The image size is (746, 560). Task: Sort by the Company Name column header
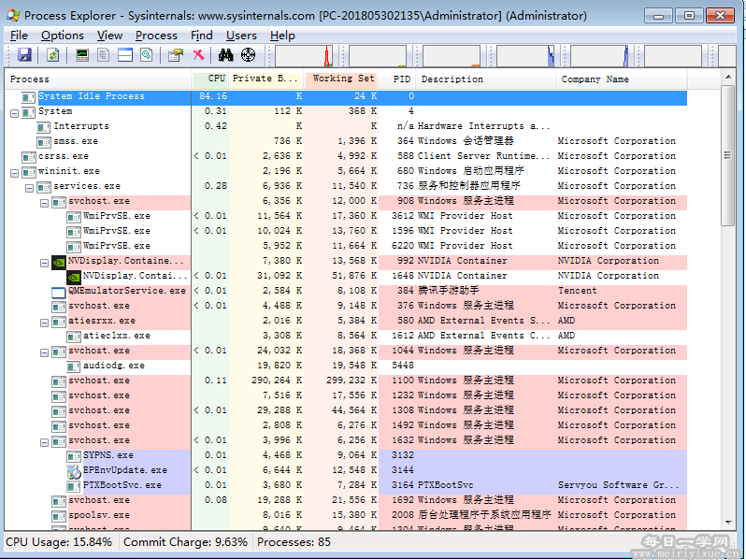(x=622, y=79)
